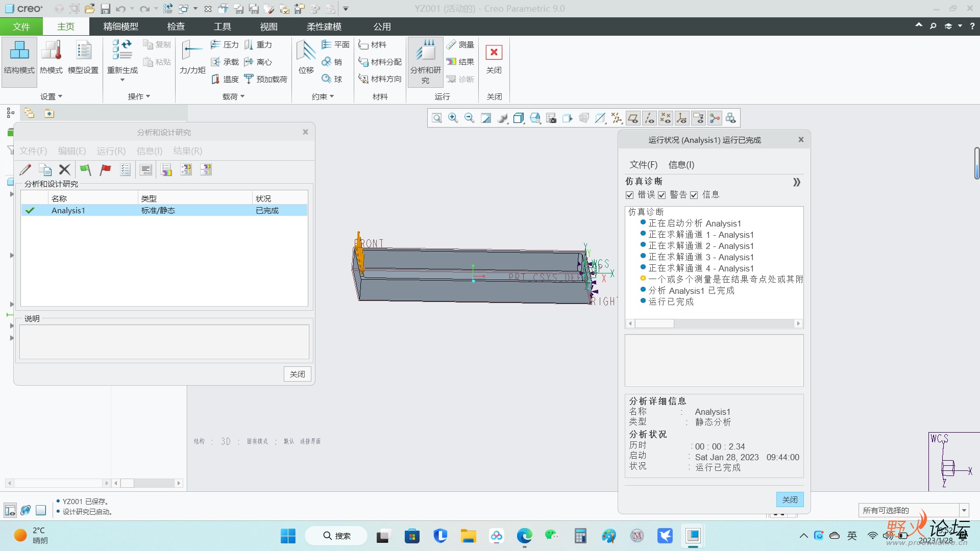
Task: Delete analysis with the X icon
Action: click(64, 170)
